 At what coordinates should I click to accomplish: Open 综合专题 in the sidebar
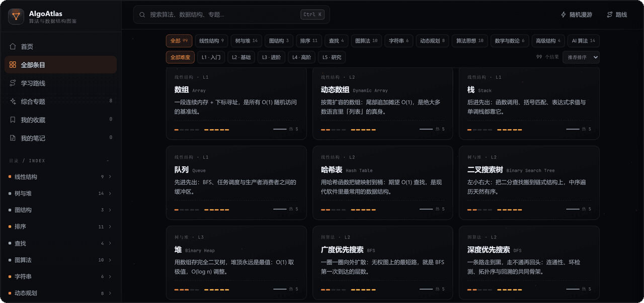61,102
